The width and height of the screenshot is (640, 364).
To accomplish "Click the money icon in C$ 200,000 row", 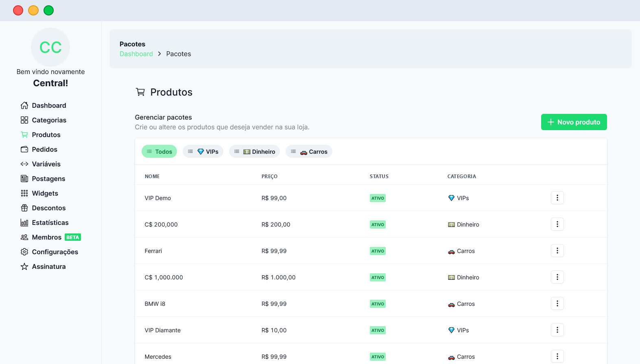I will coord(451,225).
